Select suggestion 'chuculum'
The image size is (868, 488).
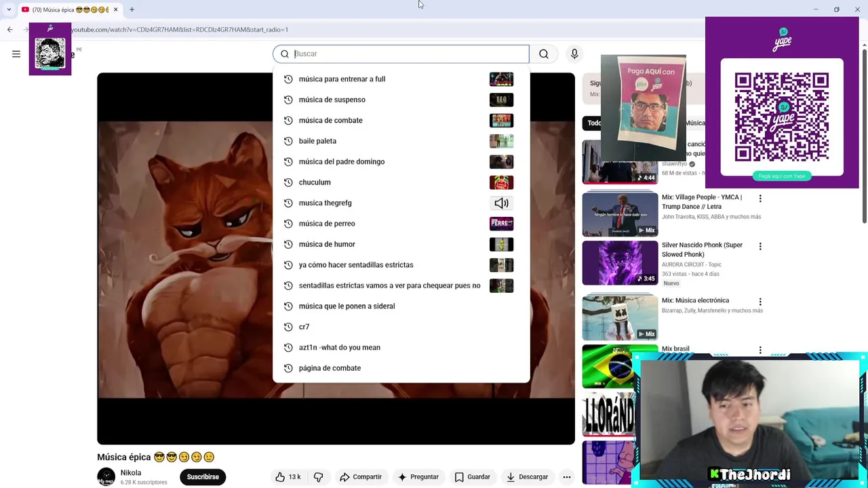pyautogui.click(x=401, y=182)
